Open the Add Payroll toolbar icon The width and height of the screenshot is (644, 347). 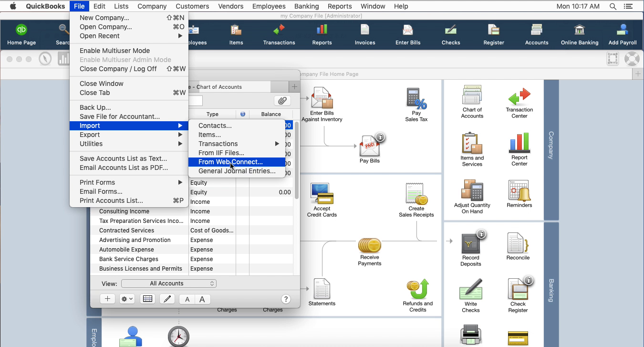tap(623, 35)
